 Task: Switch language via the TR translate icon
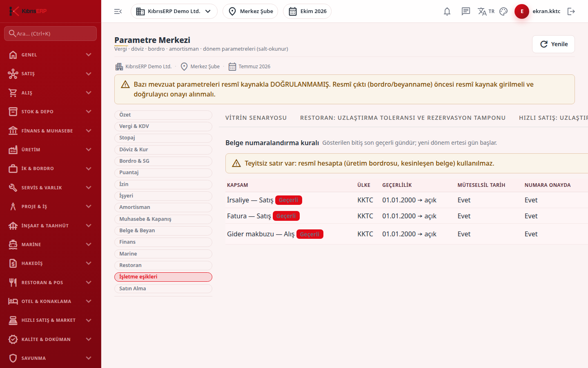[486, 11]
